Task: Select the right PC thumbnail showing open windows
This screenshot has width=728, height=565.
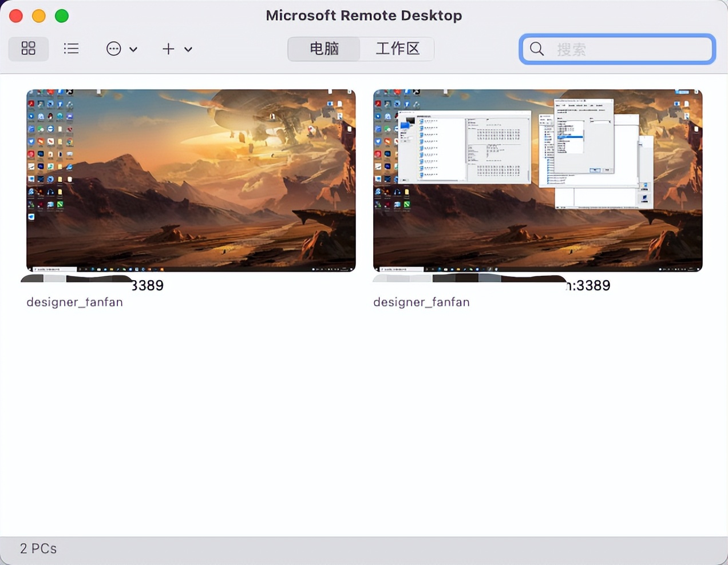Action: (x=537, y=180)
